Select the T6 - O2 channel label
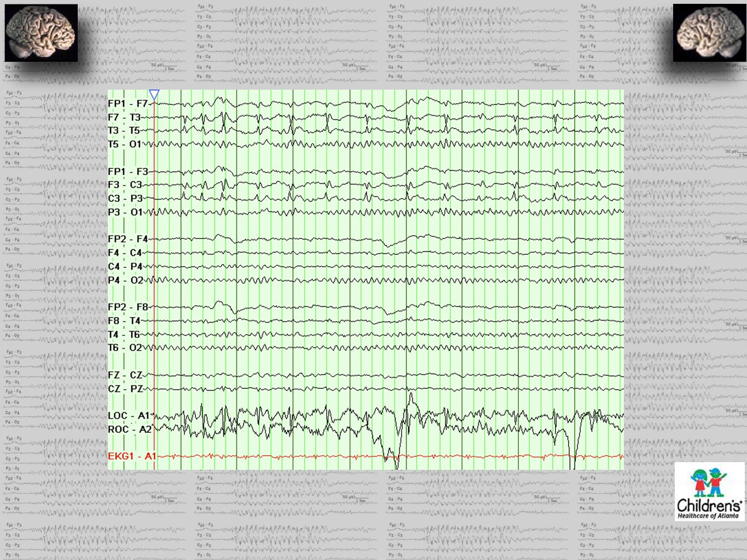 click(125, 348)
